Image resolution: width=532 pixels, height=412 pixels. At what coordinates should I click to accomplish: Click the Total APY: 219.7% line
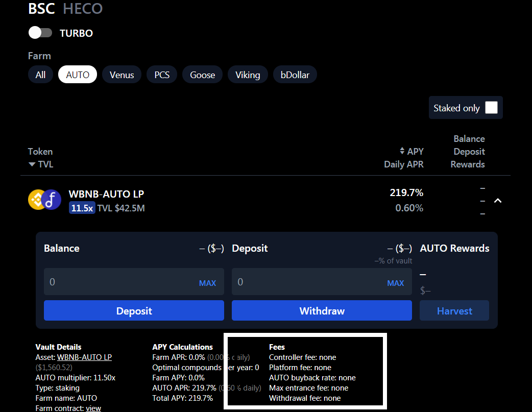pyautogui.click(x=183, y=398)
